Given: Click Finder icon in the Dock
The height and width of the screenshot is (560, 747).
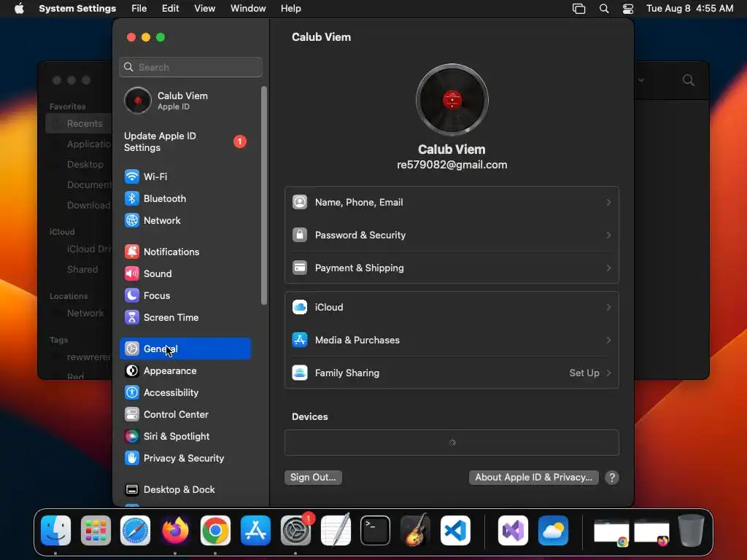Looking at the screenshot, I should [x=55, y=530].
